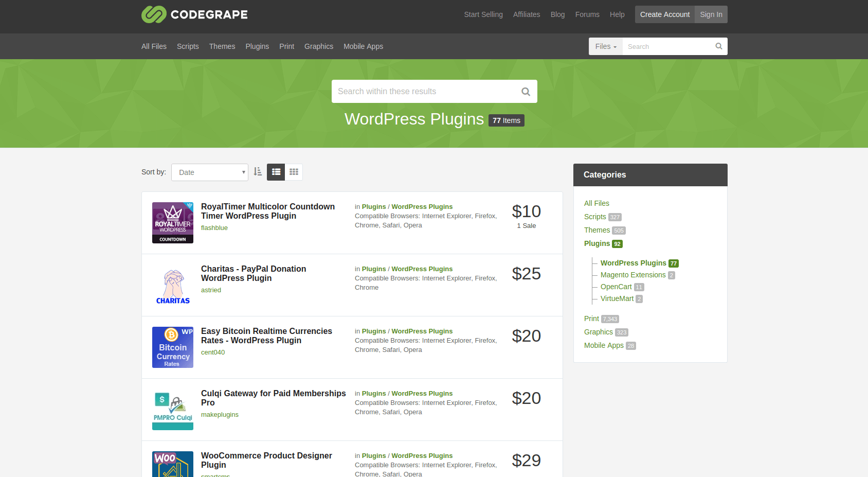Go to Start Selling page
This screenshot has width=868, height=477.
[483, 14]
